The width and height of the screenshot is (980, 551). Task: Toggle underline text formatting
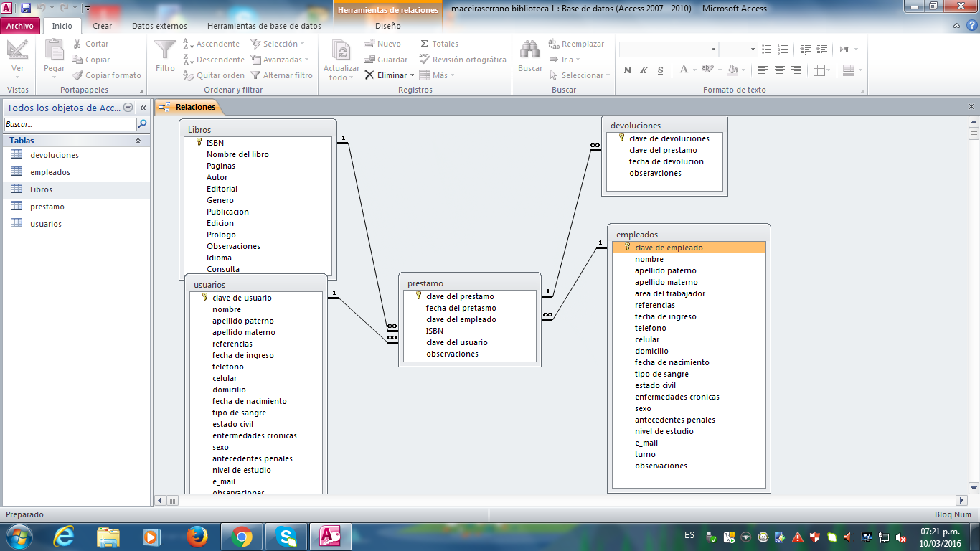pyautogui.click(x=659, y=70)
